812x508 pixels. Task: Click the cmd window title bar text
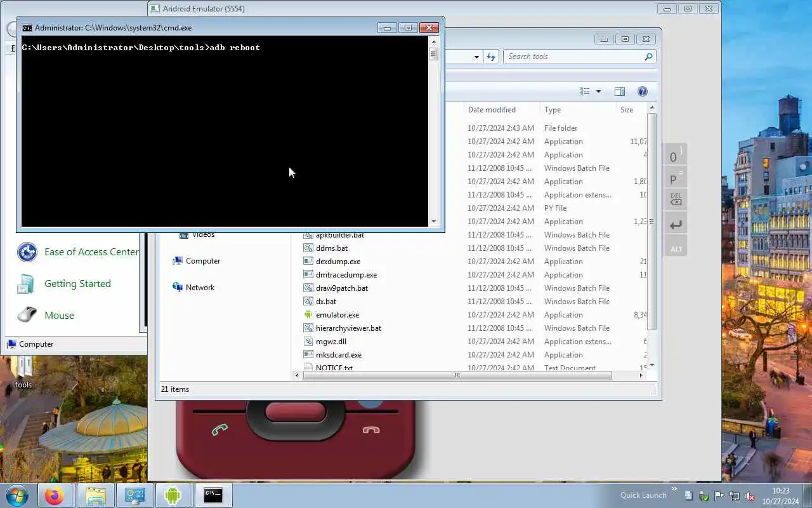coord(113,28)
